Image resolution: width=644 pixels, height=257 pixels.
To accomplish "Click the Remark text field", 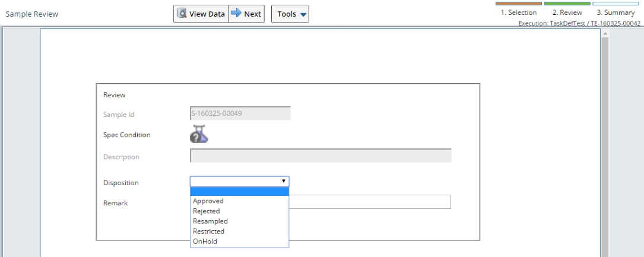I will click(370, 202).
